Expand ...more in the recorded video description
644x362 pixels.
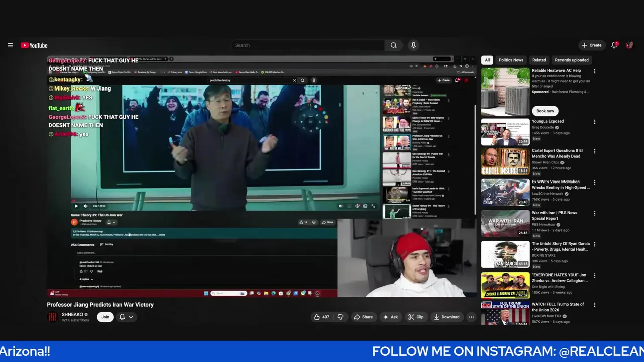[162, 235]
